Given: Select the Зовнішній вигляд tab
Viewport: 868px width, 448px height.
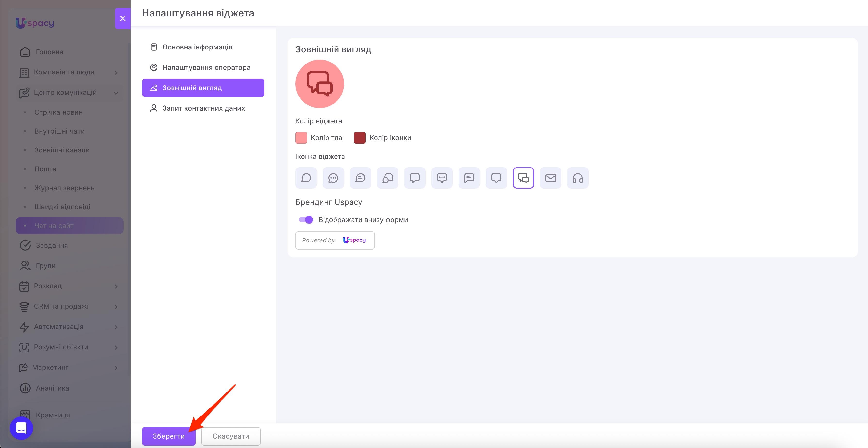Looking at the screenshot, I should (x=203, y=88).
